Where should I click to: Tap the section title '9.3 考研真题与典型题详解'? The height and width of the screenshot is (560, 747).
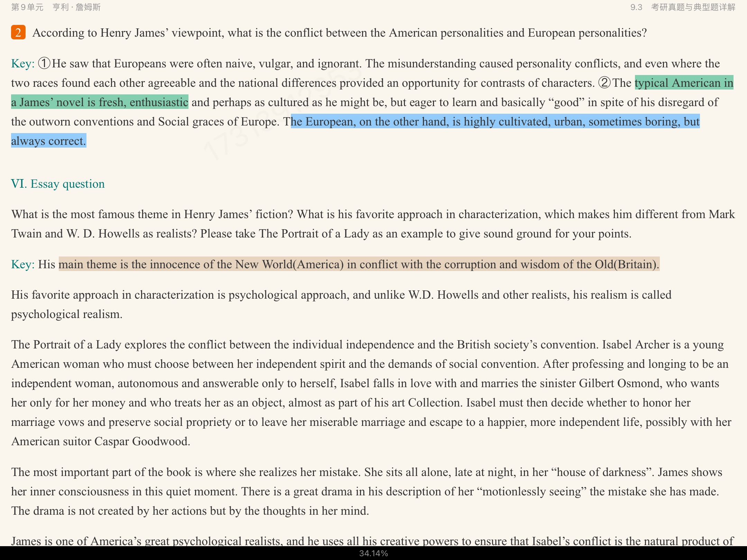pos(682,7)
